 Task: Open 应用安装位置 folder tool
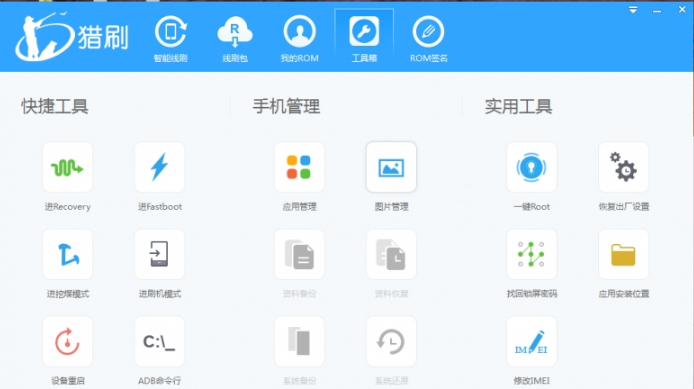[624, 254]
